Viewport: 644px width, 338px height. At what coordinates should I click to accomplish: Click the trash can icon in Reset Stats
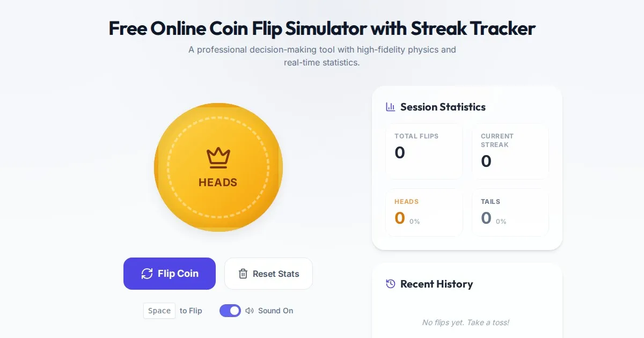[x=243, y=274]
